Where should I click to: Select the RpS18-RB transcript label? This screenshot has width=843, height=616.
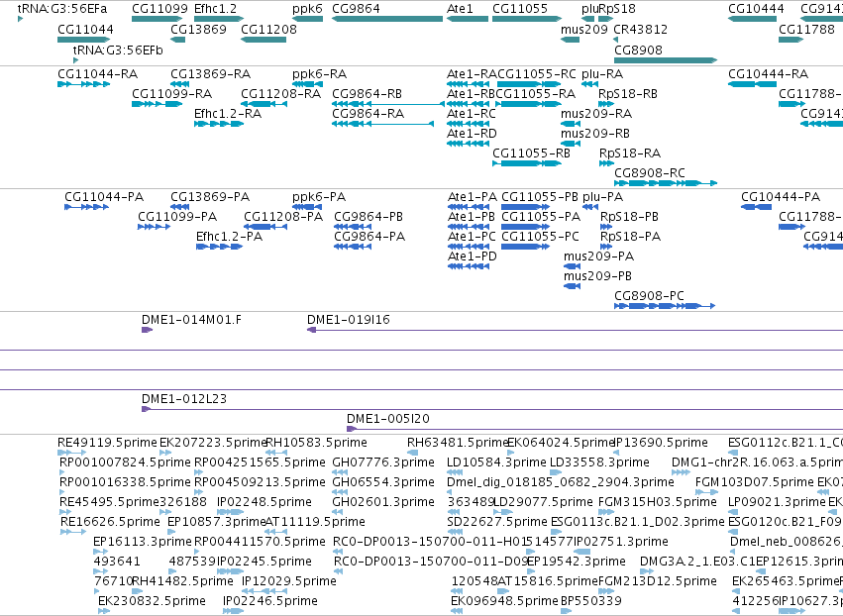click(627, 93)
